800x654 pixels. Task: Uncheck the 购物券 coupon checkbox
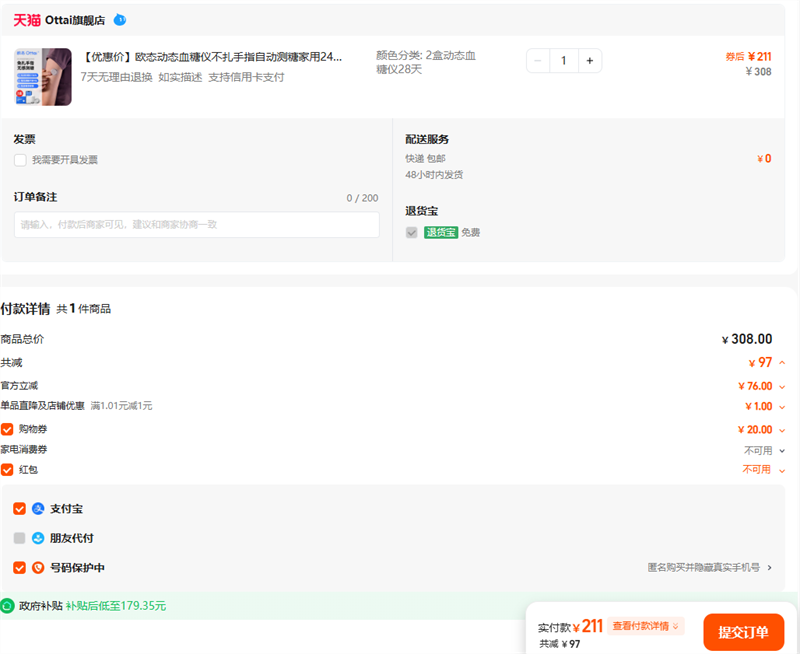pos(7,429)
